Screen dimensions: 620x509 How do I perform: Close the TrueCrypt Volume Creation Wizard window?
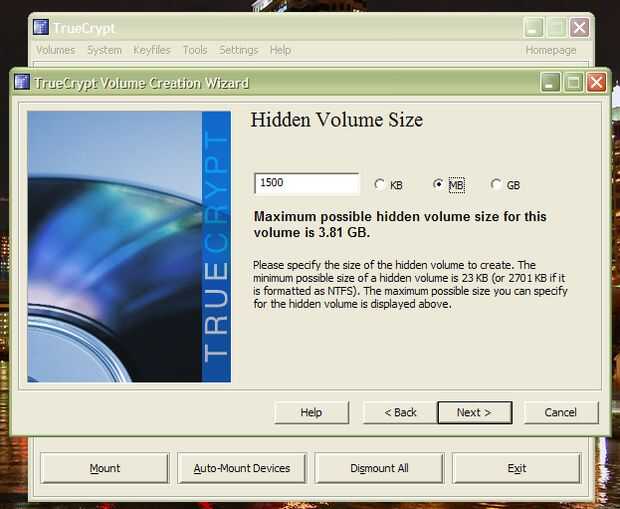pos(596,82)
